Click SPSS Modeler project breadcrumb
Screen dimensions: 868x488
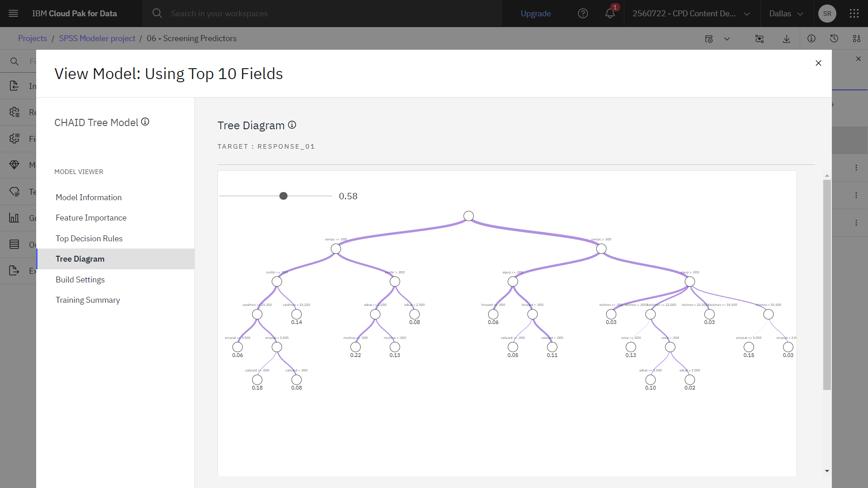click(97, 38)
